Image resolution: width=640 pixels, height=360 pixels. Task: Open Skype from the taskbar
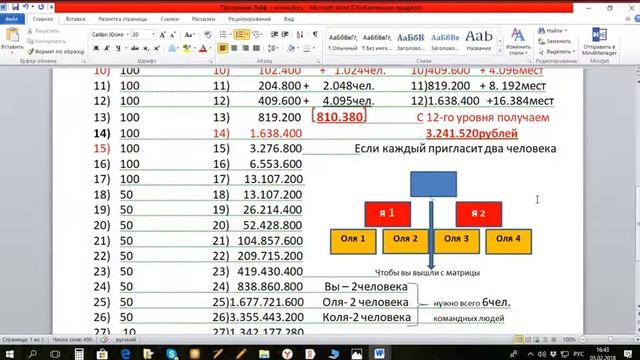tap(171, 353)
